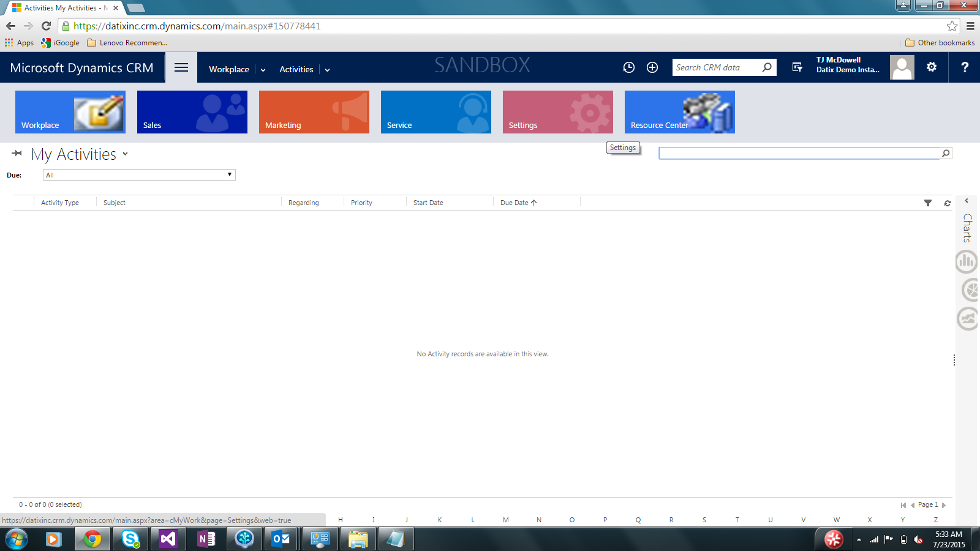This screenshot has width=980, height=551.
Task: Open Settings tile
Action: click(x=558, y=112)
